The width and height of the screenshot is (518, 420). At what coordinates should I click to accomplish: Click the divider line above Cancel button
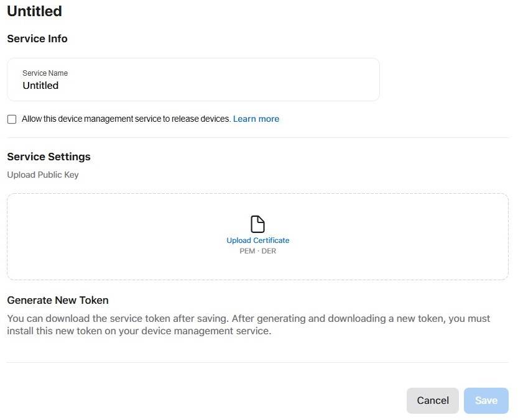tap(257, 362)
